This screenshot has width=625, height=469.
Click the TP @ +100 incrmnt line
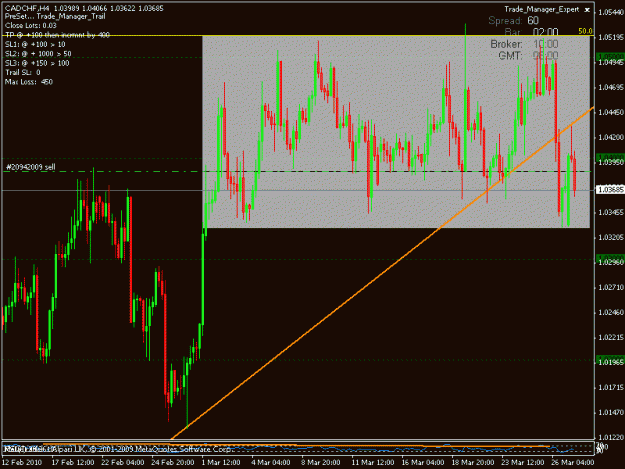click(57, 35)
